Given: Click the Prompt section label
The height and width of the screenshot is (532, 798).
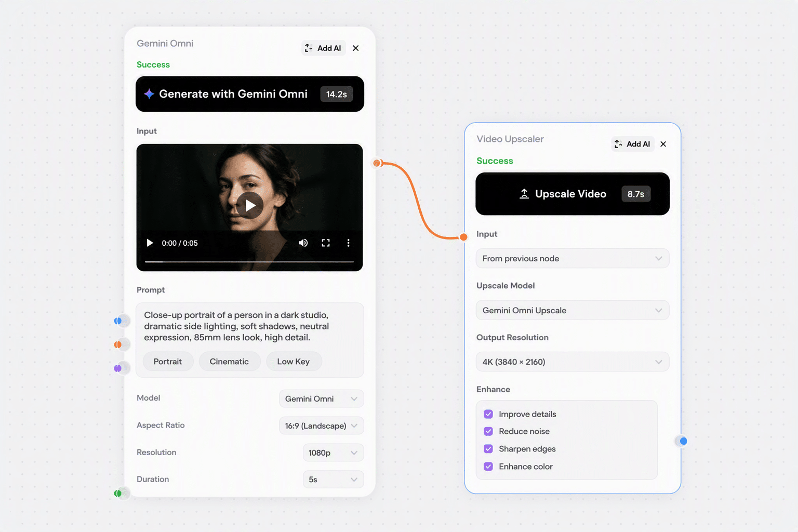Looking at the screenshot, I should click(x=151, y=290).
